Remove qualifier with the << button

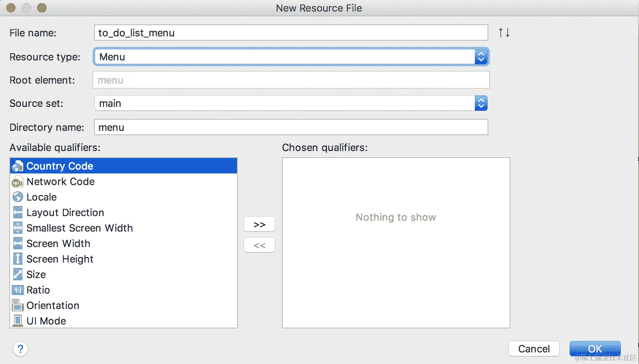coord(259,245)
